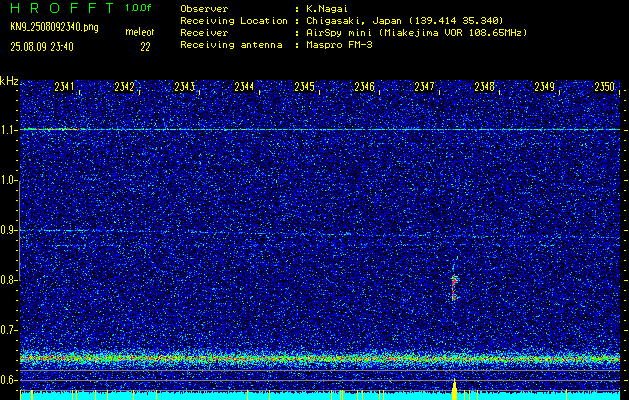Click the HROFFT title text
This screenshot has width=629, height=400.
(62, 8)
